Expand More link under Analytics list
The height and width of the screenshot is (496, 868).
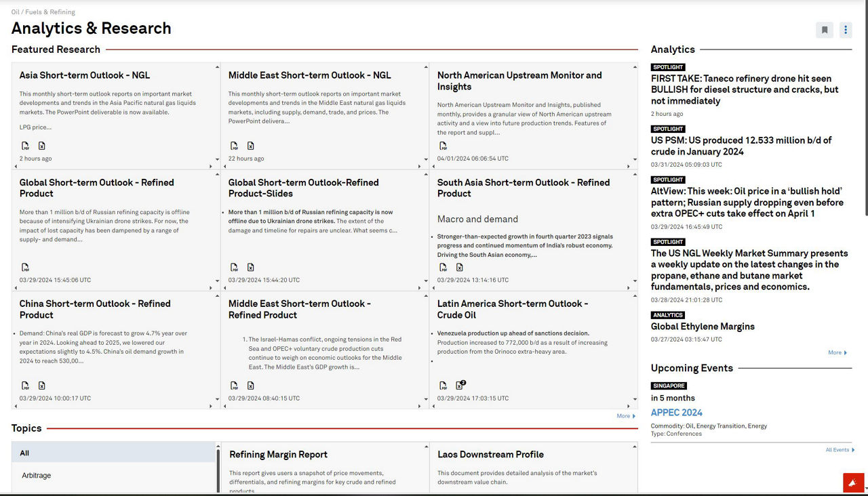pyautogui.click(x=837, y=352)
